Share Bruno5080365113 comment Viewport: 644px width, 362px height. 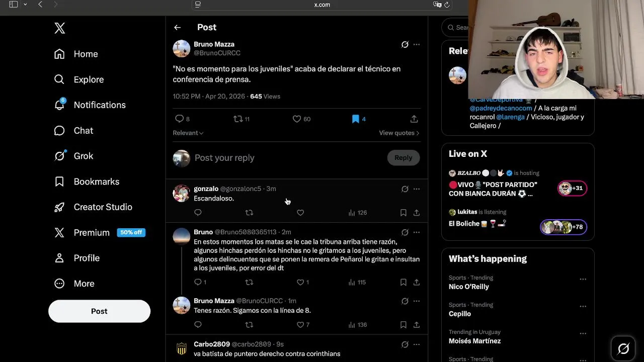coord(417,282)
